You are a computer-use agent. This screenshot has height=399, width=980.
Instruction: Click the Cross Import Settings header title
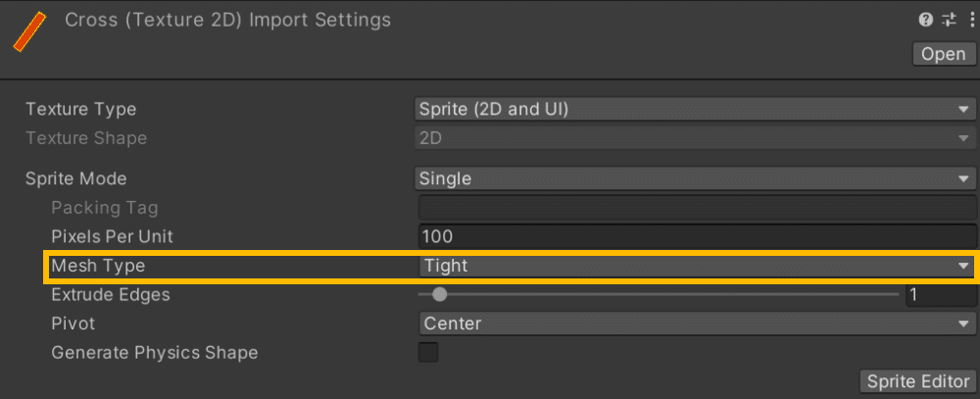[227, 20]
